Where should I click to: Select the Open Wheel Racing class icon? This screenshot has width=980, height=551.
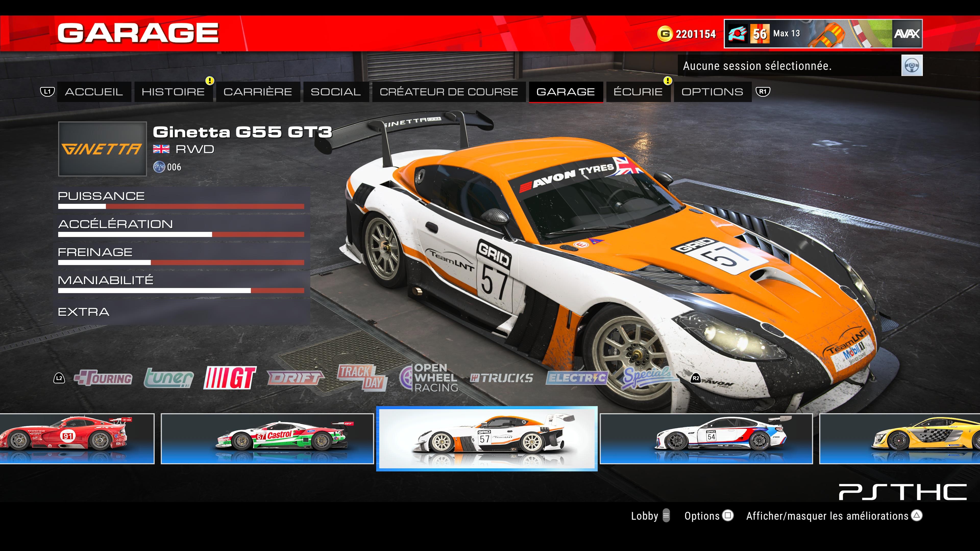(x=429, y=378)
